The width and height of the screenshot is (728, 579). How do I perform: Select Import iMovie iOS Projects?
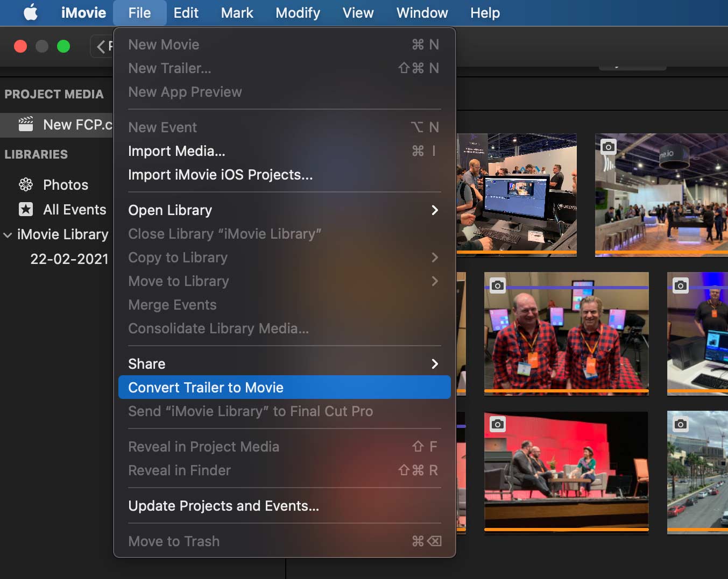point(285,175)
